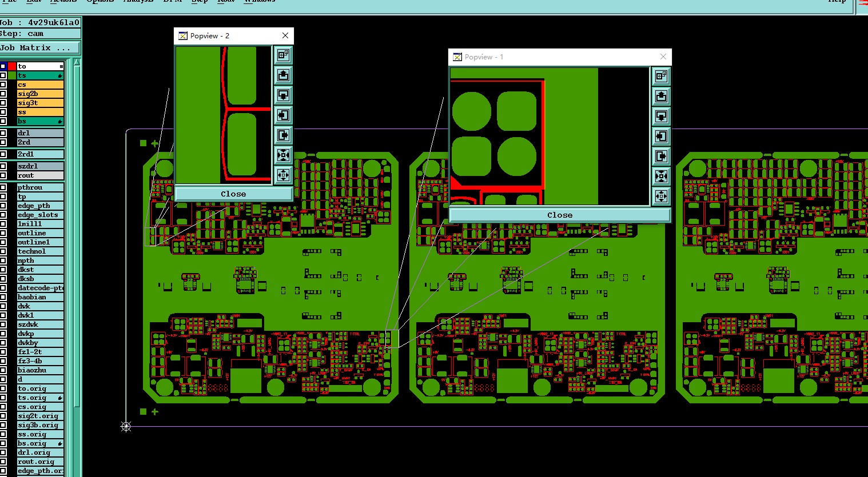Screen dimensions: 868x477
Task: Click the layer list scrollbar up arrow
Action: tap(77, 62)
